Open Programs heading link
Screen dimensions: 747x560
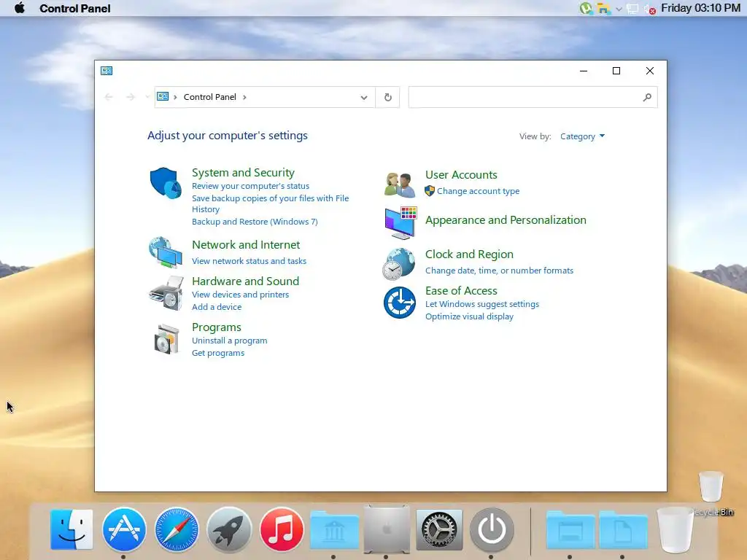coord(217,327)
